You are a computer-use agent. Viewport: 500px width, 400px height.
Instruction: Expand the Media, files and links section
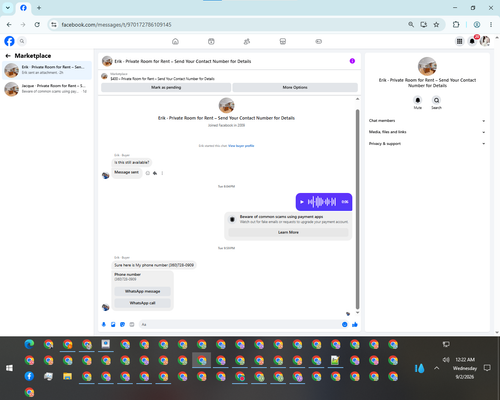click(x=427, y=132)
